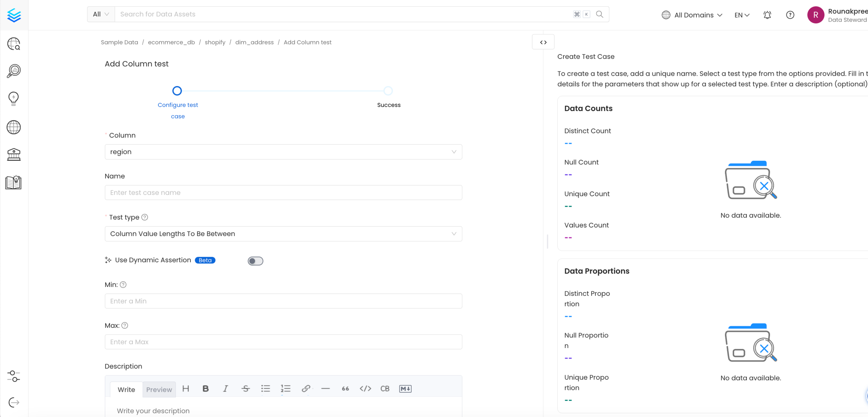Viewport: 868px width, 417px height.
Task: Click the Domains globe sidebar icon
Action: pos(14,127)
